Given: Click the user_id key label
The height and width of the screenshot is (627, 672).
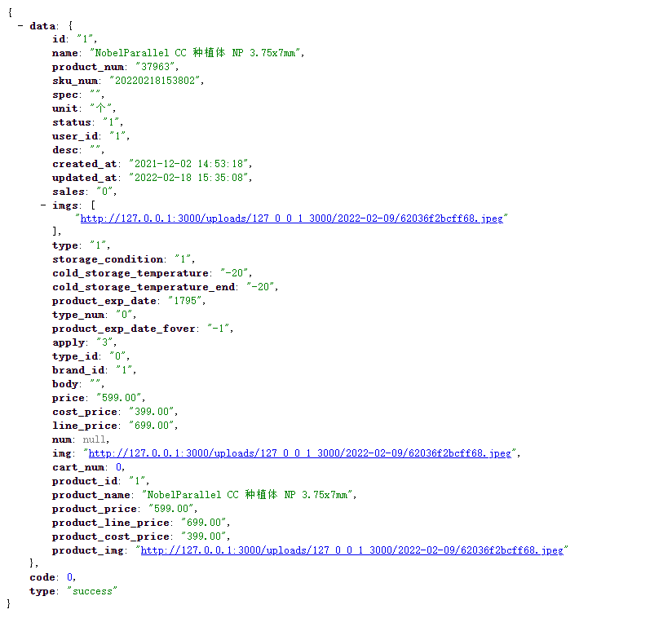Looking at the screenshot, I should (75, 136).
